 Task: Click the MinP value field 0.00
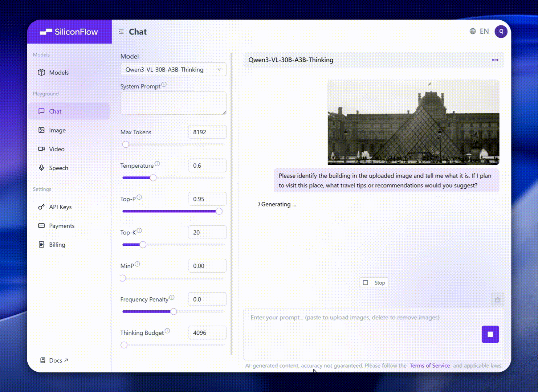207,266
